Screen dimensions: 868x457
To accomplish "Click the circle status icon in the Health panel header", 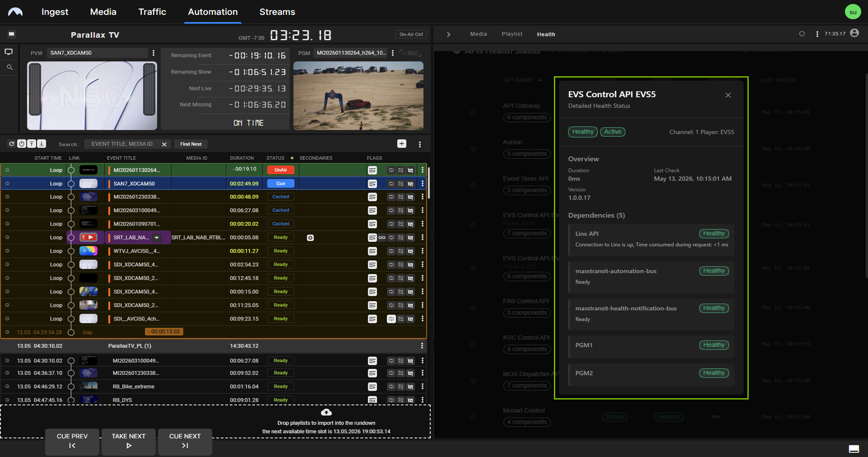I will click(x=802, y=34).
